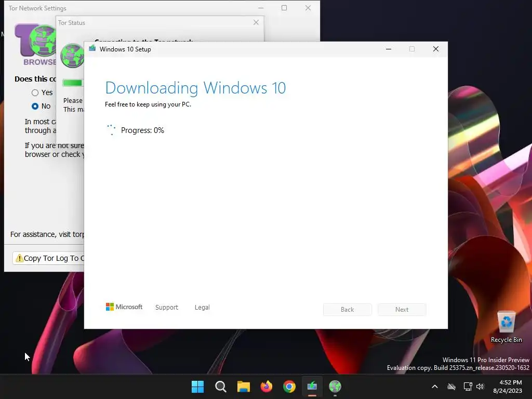The height and width of the screenshot is (399, 532).
Task: Launch Google Chrome from the taskbar
Action: pos(289,387)
